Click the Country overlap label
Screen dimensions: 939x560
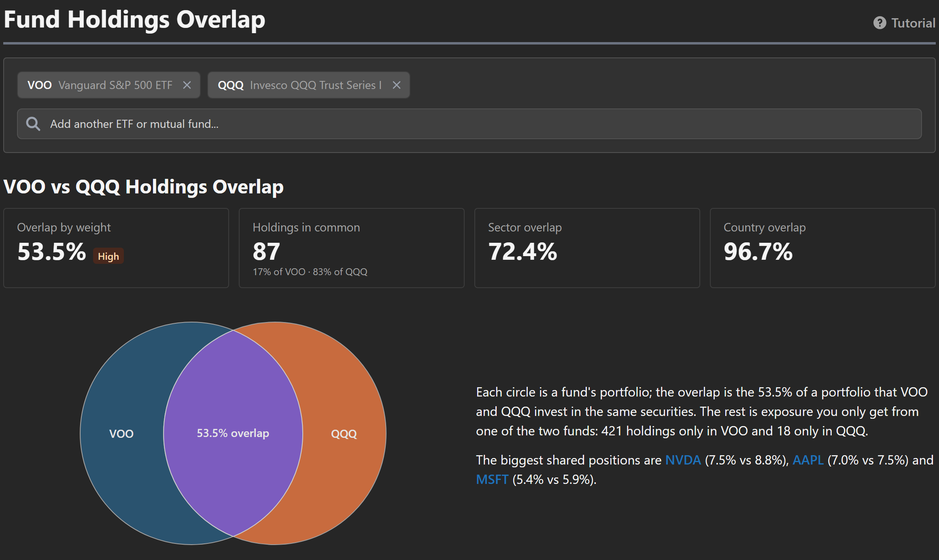coord(765,227)
